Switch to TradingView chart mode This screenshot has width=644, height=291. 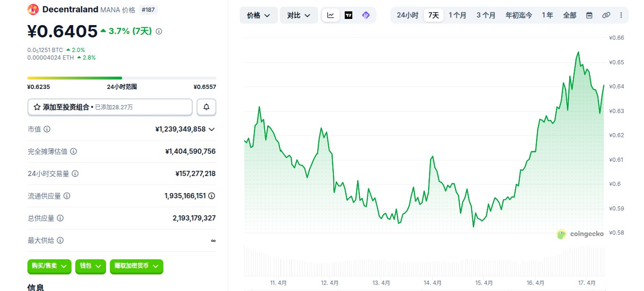349,15
